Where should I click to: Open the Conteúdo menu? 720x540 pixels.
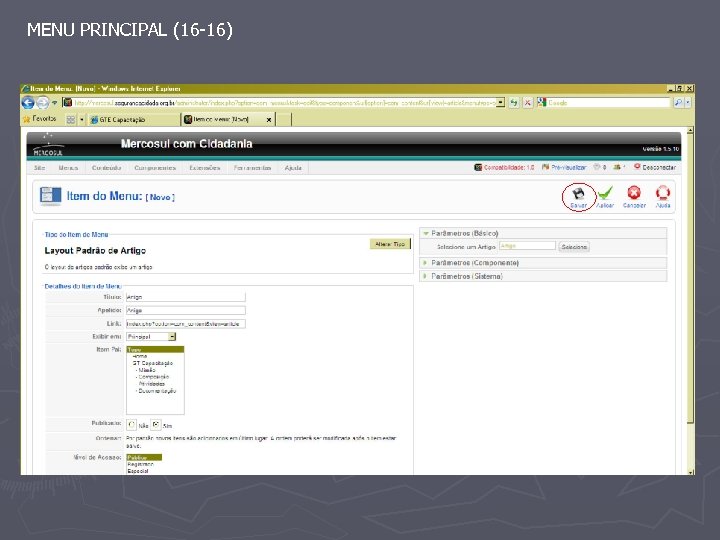click(107, 168)
